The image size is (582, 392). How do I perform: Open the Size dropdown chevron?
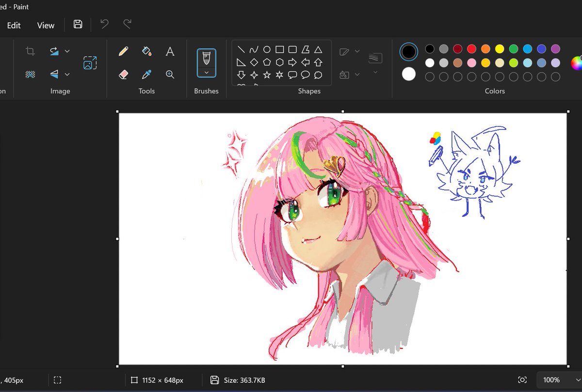click(x=375, y=72)
